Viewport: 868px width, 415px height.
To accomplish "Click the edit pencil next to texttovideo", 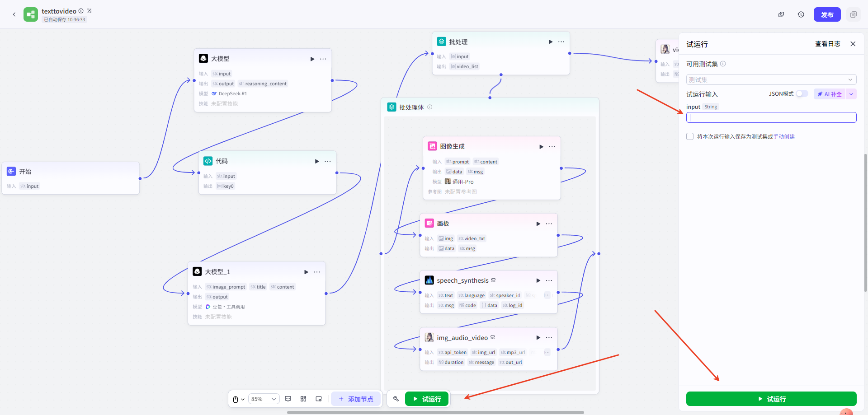I will pos(89,11).
